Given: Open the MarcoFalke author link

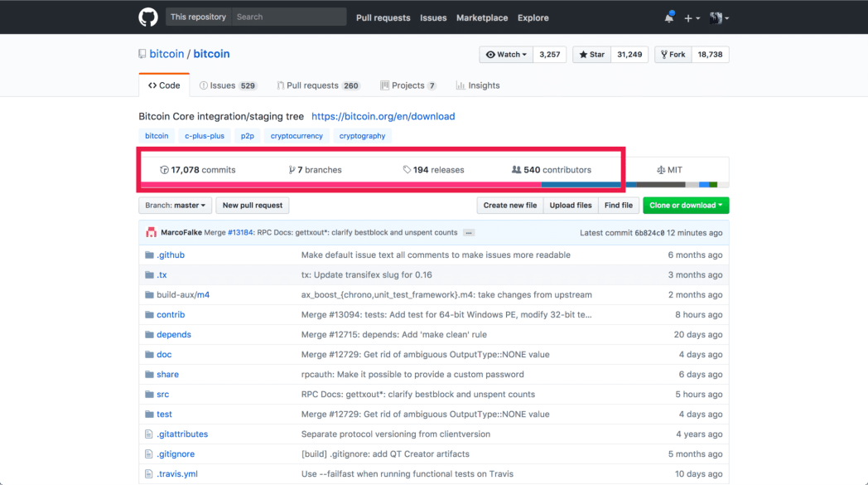Looking at the screenshot, I should (181, 233).
